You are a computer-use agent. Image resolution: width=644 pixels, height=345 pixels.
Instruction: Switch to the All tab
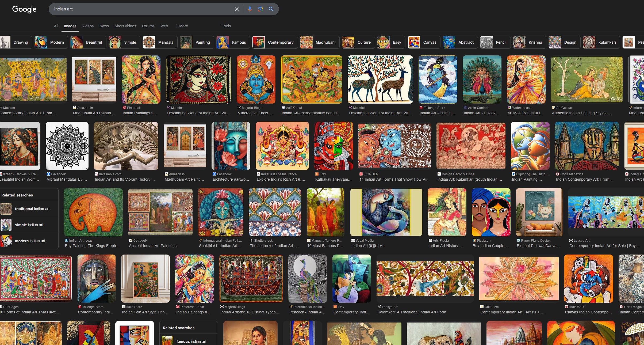[56, 26]
